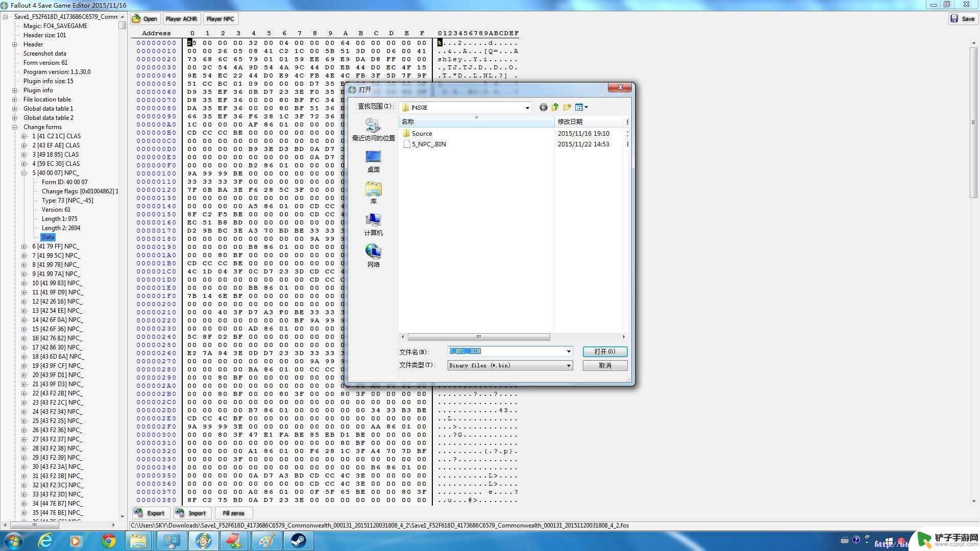Open the file name combo dropdown
The width and height of the screenshot is (980, 551).
coord(569,352)
